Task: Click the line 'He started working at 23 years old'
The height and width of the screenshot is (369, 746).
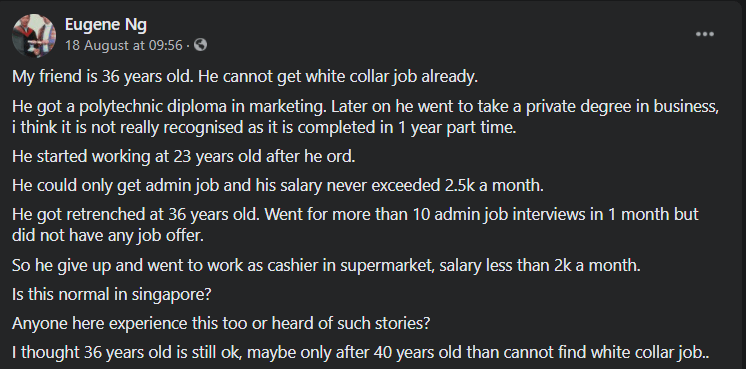Action: click(x=184, y=156)
